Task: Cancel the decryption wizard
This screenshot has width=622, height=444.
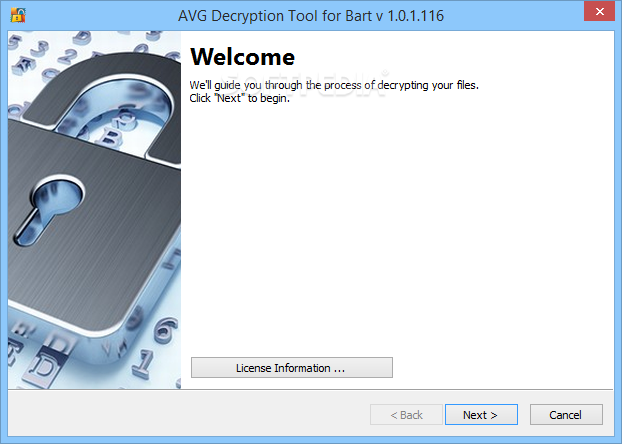Action: (x=566, y=415)
